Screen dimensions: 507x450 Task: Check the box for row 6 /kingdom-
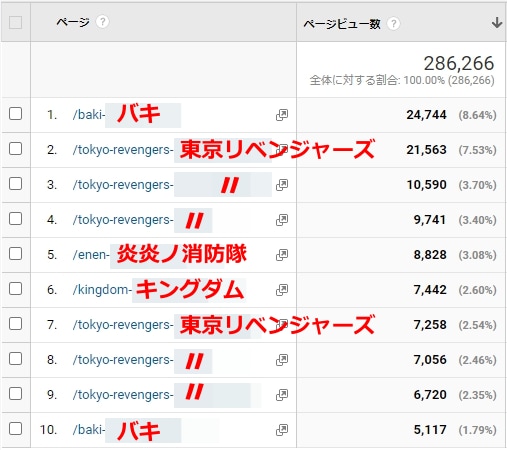15,289
